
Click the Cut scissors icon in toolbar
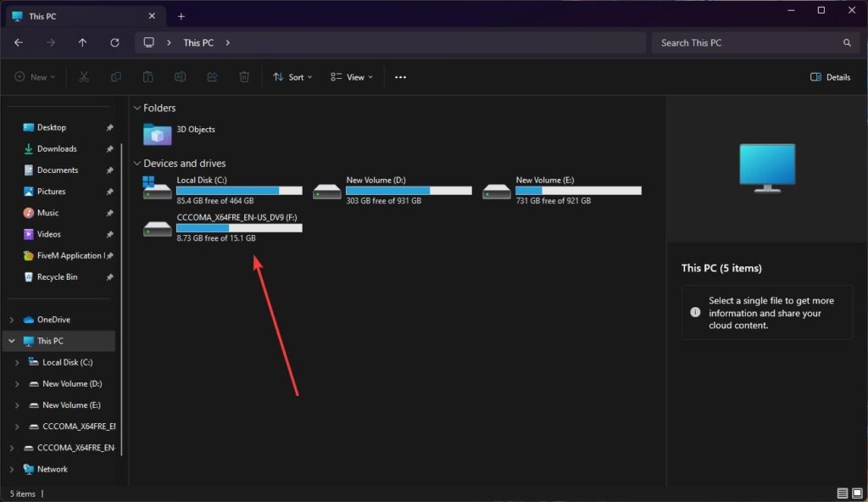84,77
